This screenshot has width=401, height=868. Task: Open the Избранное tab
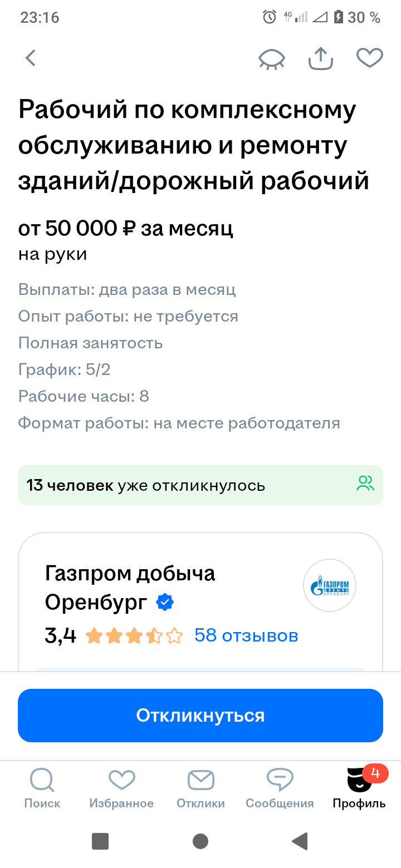(x=121, y=788)
